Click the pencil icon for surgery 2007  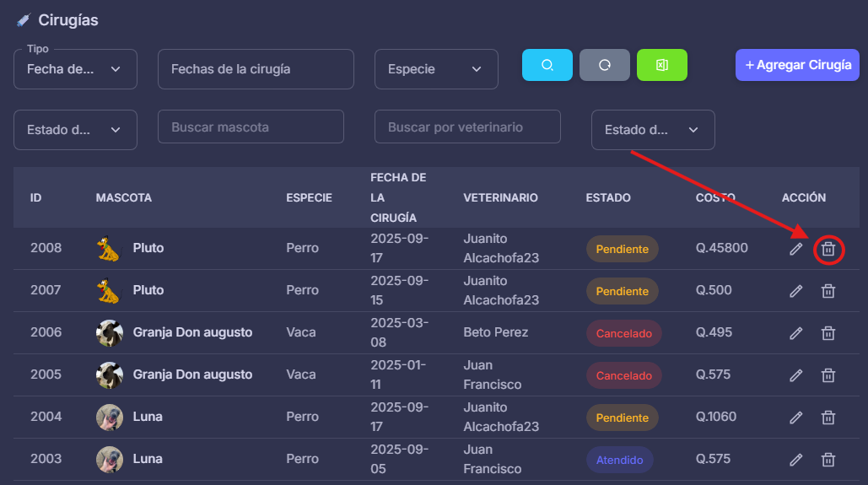pyautogui.click(x=795, y=291)
